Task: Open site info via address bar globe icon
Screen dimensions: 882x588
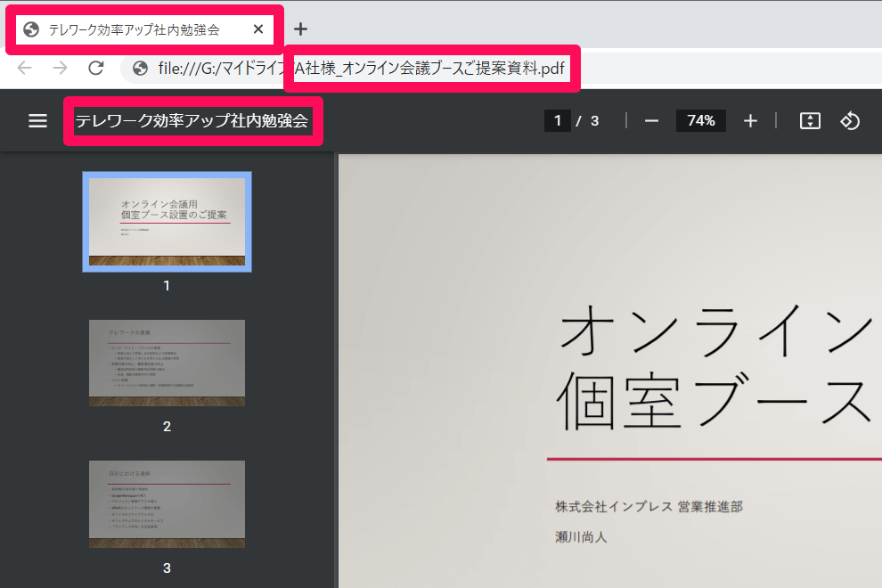Action: click(140, 69)
